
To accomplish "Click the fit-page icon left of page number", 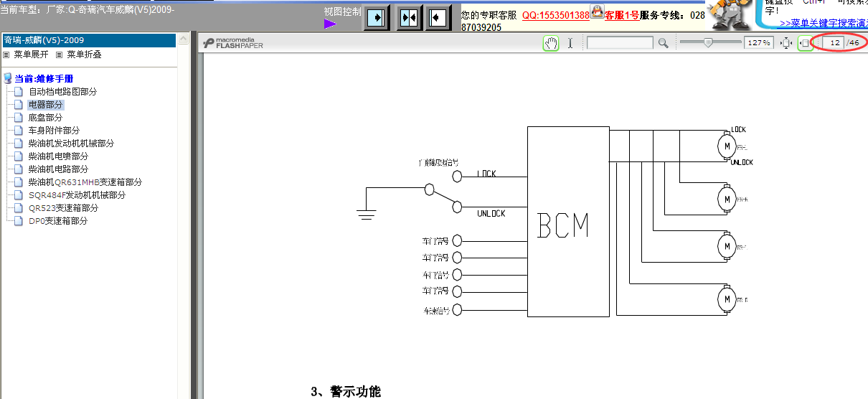I will tap(805, 43).
